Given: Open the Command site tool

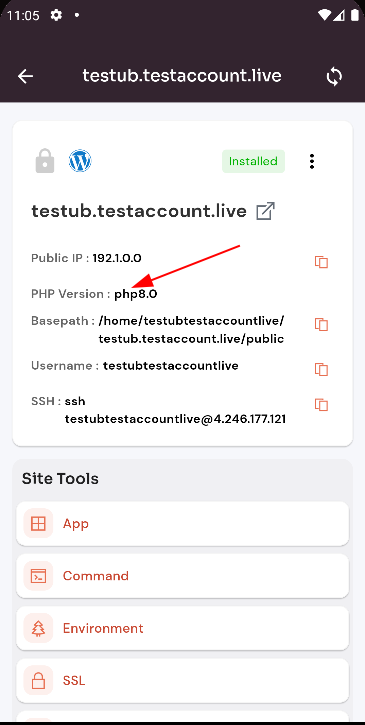Looking at the screenshot, I should point(182,576).
